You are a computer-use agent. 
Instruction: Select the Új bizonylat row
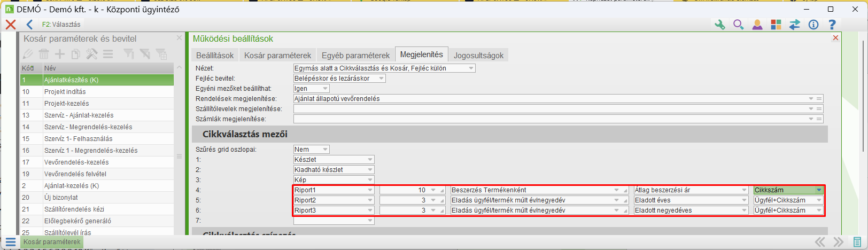click(97, 198)
